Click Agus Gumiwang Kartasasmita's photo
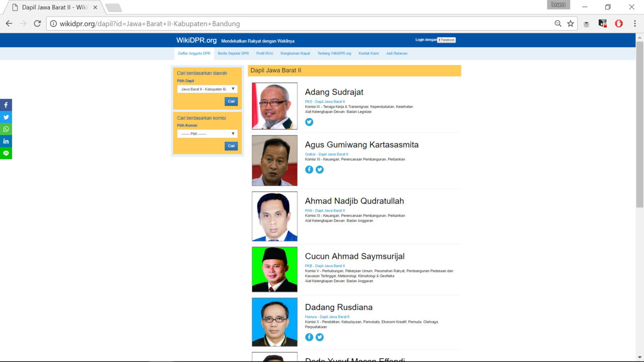Viewport: 644px width, 362px height. [275, 160]
